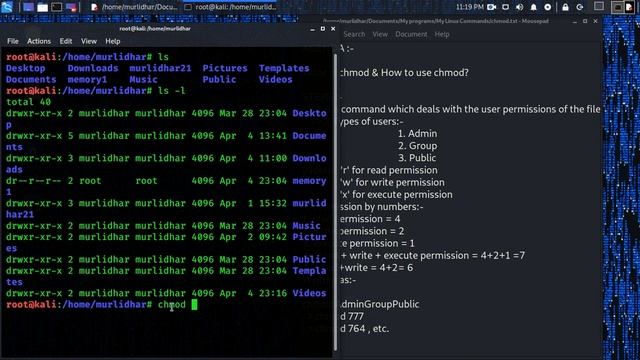The width and height of the screenshot is (640, 360).
Task: Open Mousepad's Search menu
Action: point(354,34)
